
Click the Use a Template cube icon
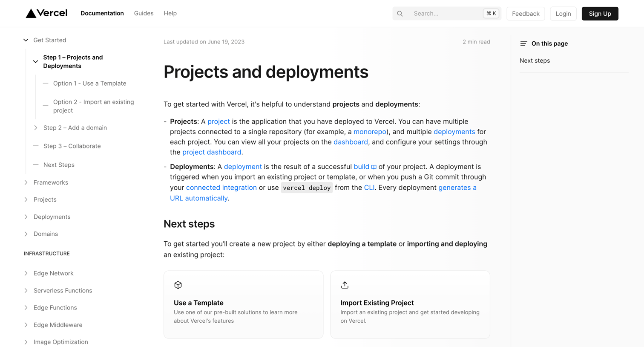click(178, 285)
